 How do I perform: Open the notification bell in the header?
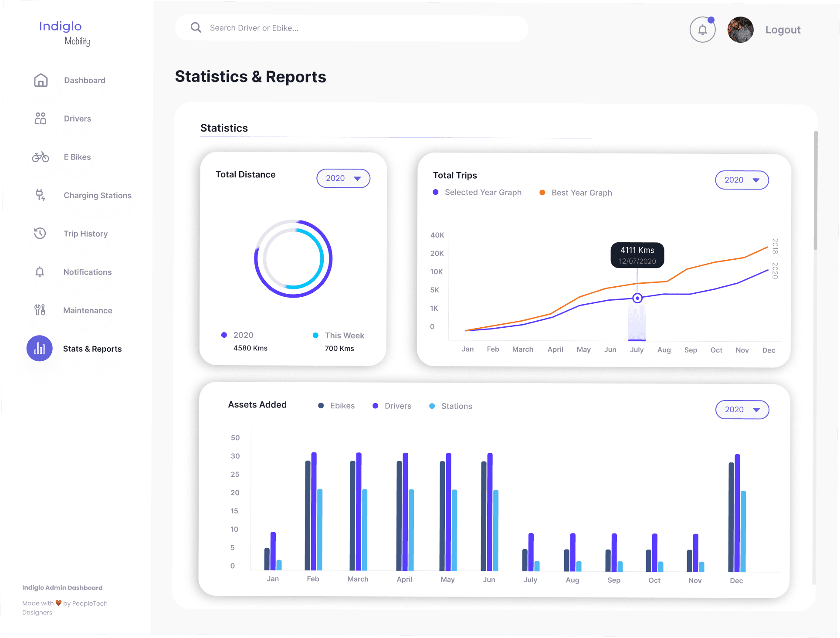[702, 30]
